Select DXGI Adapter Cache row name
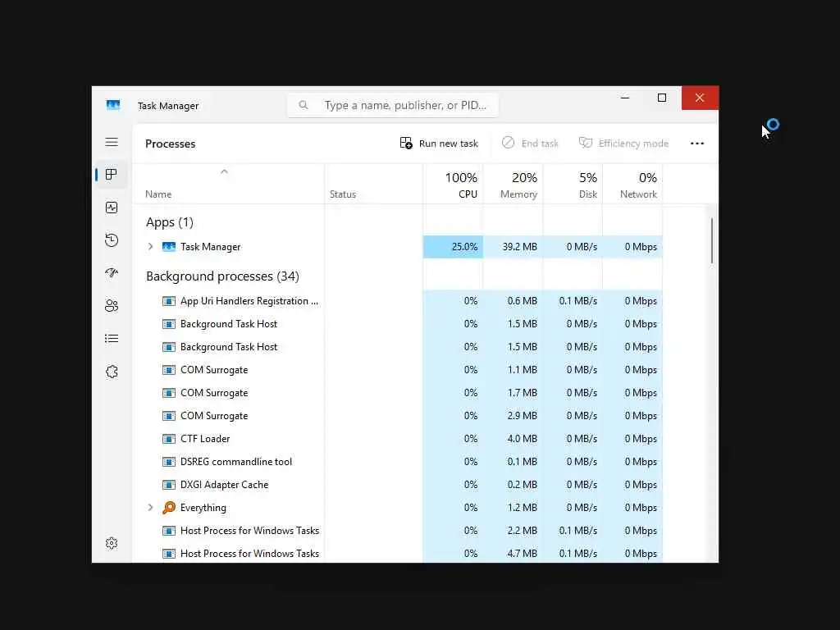The height and width of the screenshot is (630, 840). click(x=225, y=485)
